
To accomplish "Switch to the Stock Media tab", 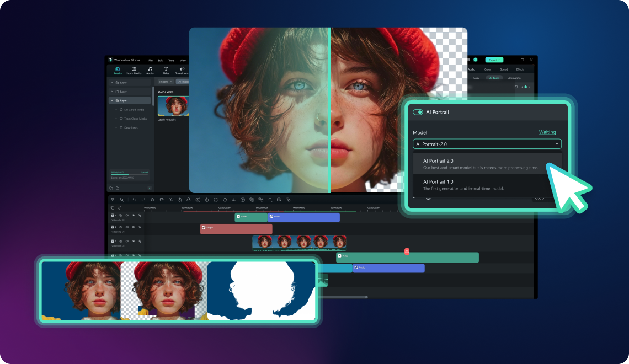I will (134, 71).
